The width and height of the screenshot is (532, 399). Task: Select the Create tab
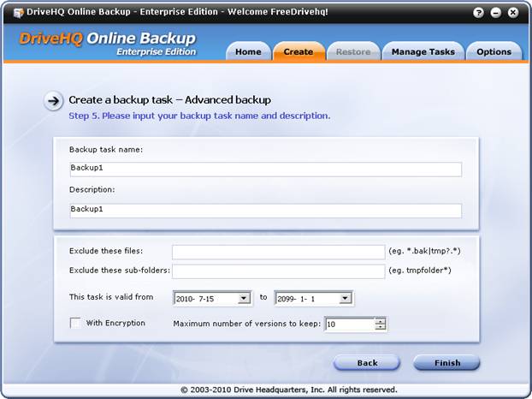(299, 51)
